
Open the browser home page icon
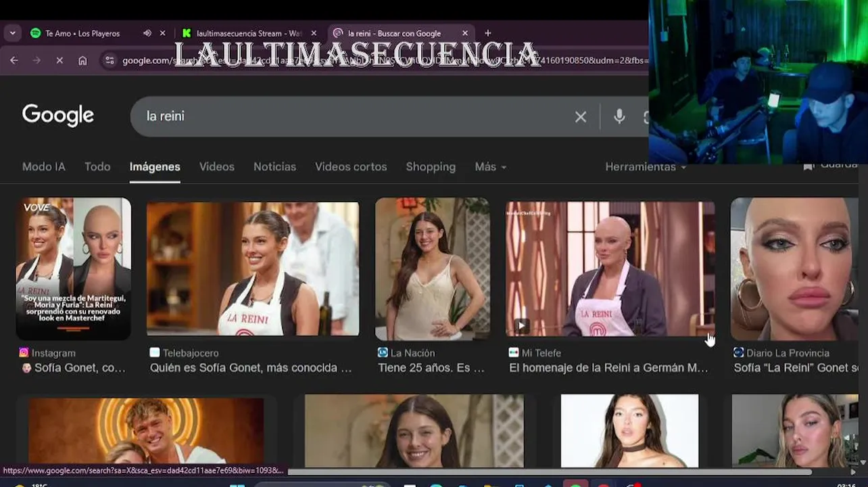pyautogui.click(x=82, y=60)
